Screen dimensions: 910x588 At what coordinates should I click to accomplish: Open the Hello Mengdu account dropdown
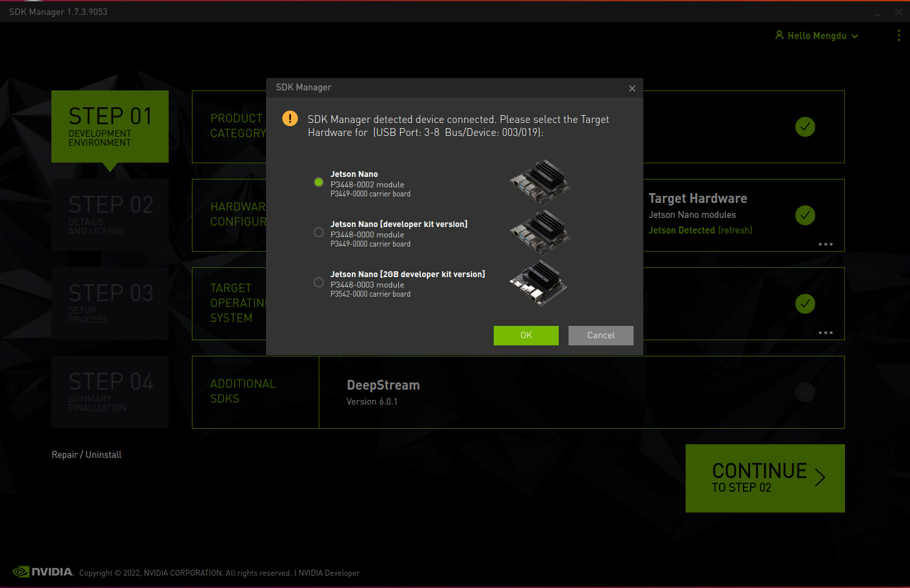pyautogui.click(x=817, y=36)
